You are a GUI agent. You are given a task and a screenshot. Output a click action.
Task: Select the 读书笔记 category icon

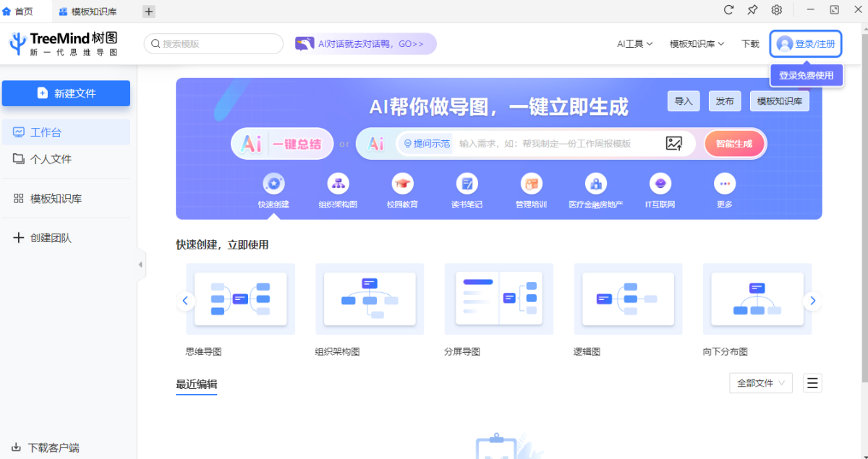point(467,184)
